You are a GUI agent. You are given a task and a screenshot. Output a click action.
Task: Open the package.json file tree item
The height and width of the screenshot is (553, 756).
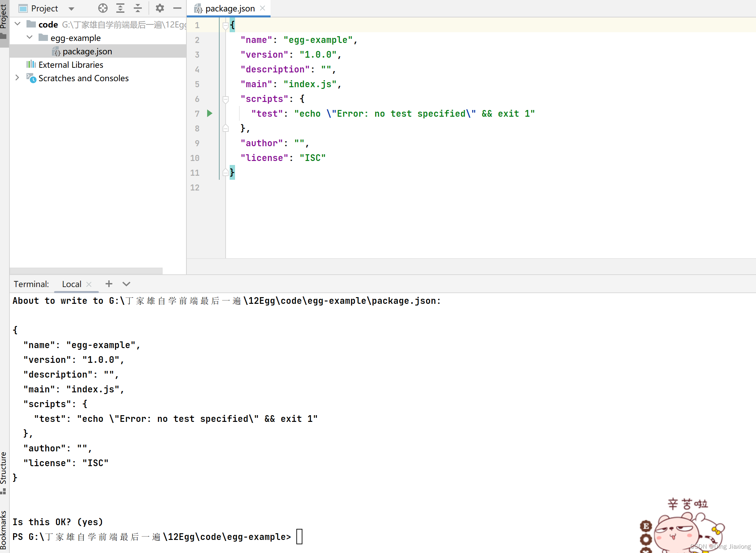coord(87,51)
